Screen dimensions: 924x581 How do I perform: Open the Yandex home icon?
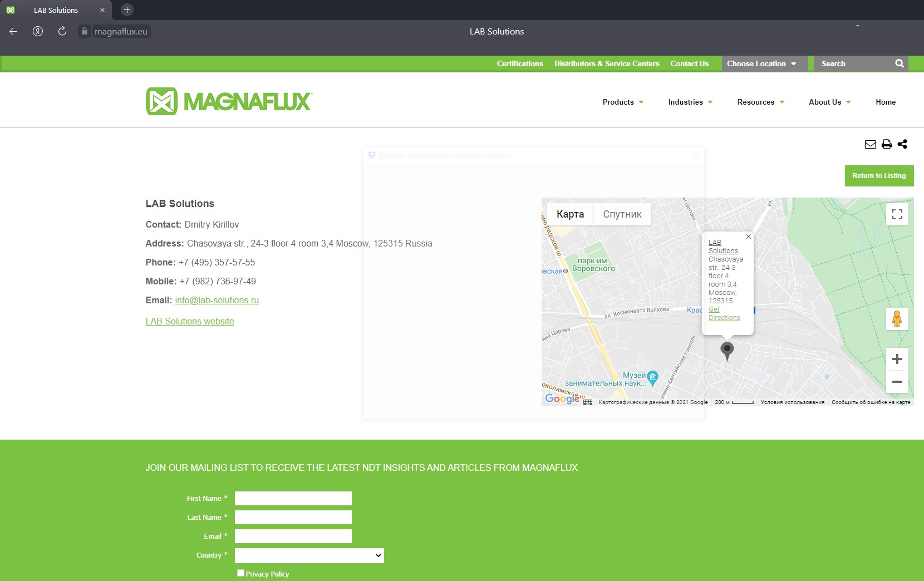coord(38,31)
